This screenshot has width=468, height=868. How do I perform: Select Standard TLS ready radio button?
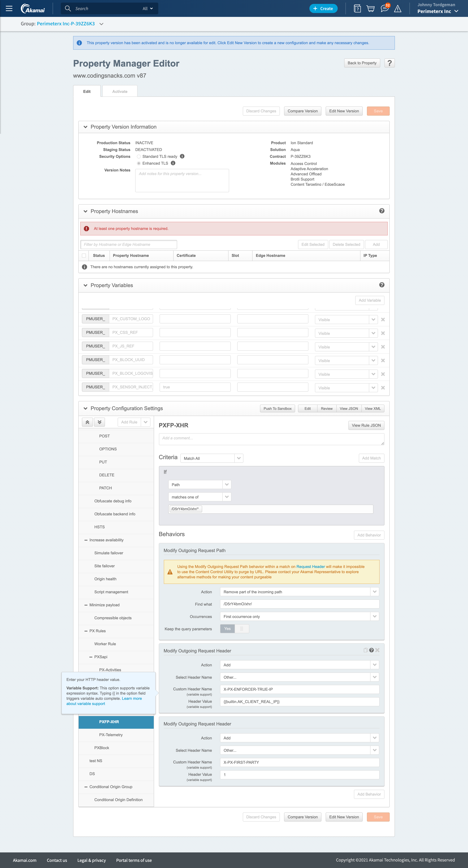139,156
